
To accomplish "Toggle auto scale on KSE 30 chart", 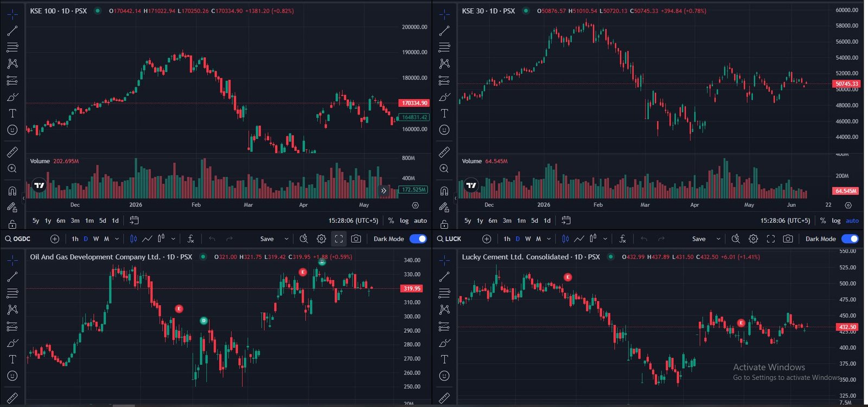I will click(852, 221).
